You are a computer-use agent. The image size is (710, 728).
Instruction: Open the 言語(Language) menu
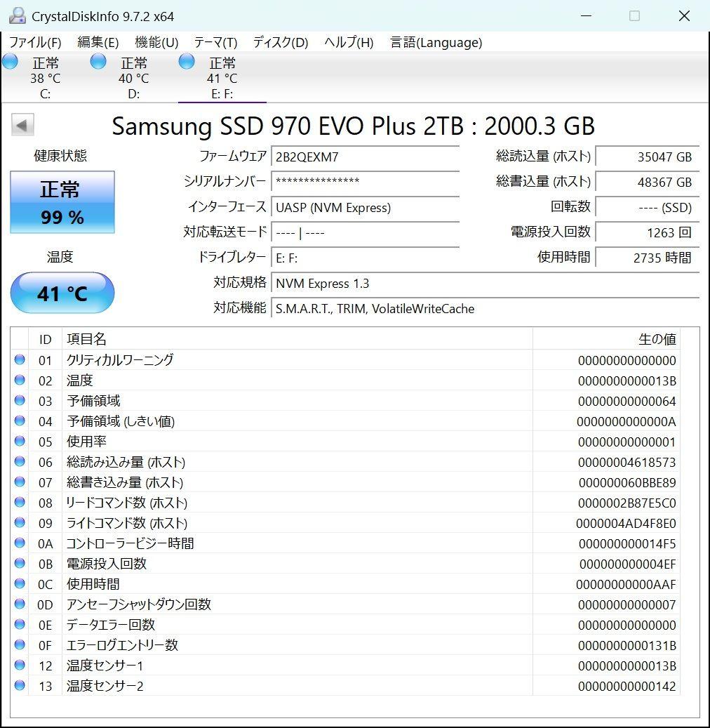[x=435, y=42]
